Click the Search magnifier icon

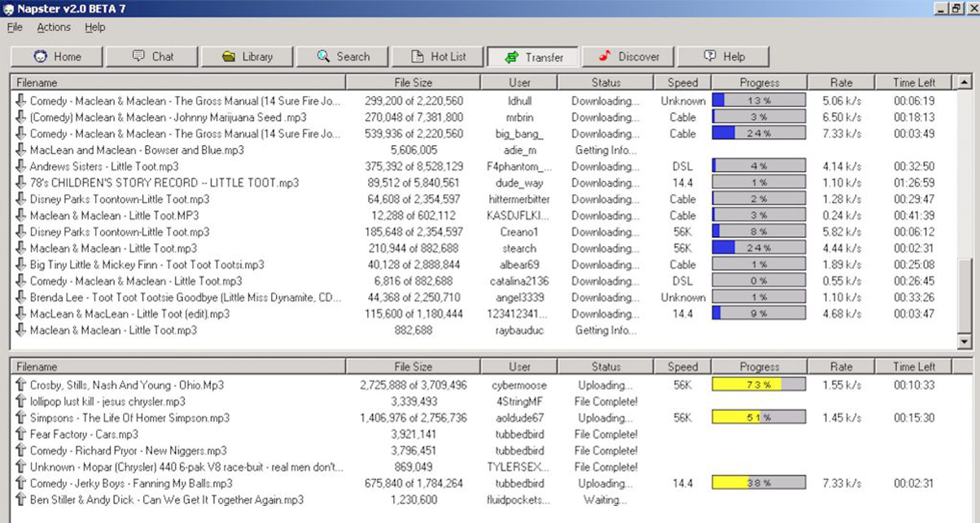click(323, 56)
